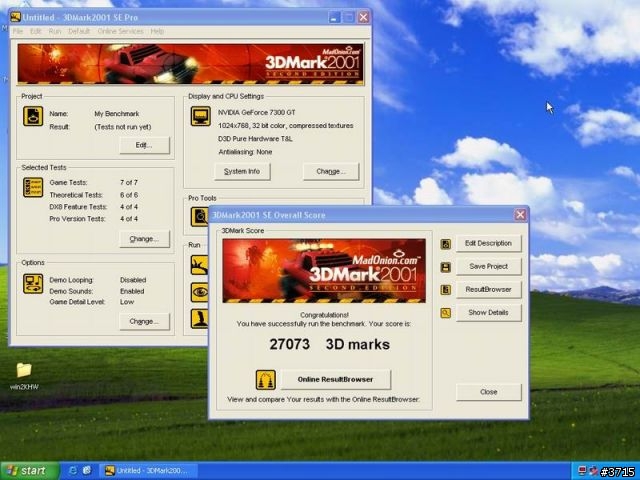This screenshot has height=480, width=640.
Task: Click the 3DMark2001 banner in score dialog
Action: tap(324, 271)
